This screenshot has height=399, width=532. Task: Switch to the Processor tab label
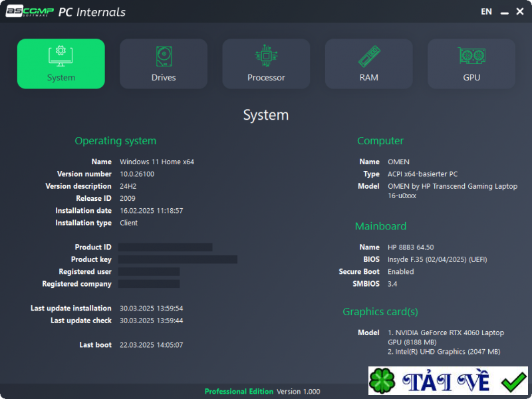tap(266, 78)
